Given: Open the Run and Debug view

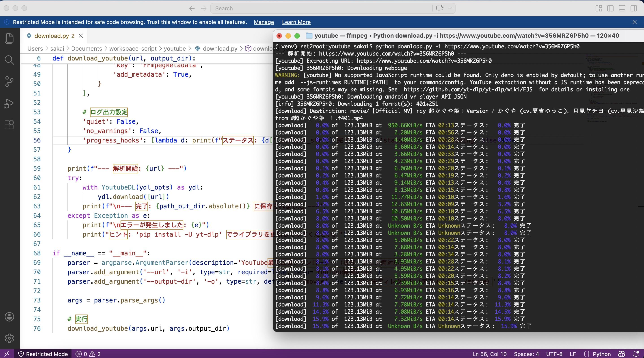Looking at the screenshot, I should click(x=9, y=103).
